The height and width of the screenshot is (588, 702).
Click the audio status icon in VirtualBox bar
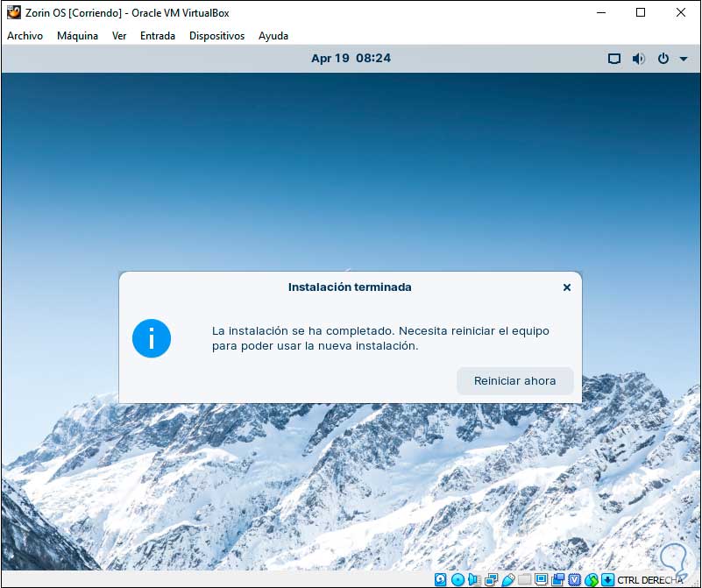(x=474, y=579)
